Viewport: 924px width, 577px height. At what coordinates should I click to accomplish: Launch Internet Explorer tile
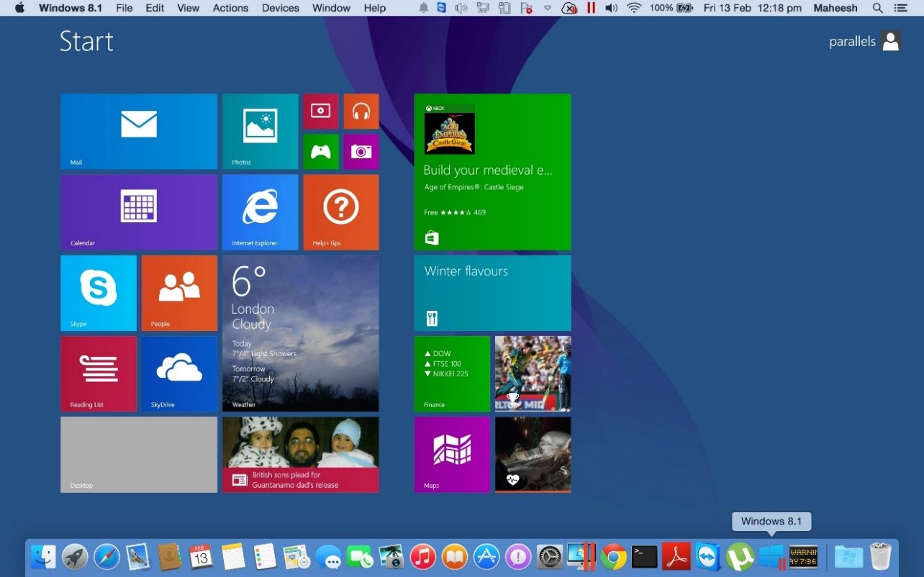[x=260, y=212]
